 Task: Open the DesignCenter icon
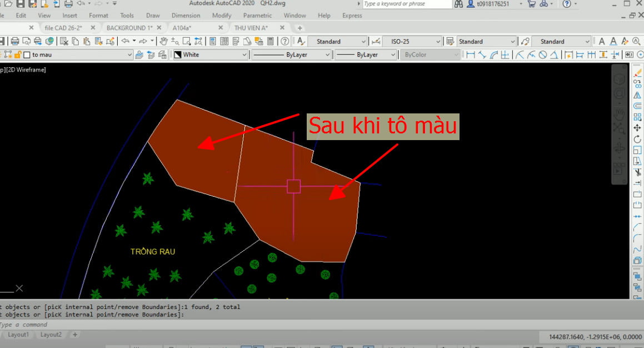(224, 41)
